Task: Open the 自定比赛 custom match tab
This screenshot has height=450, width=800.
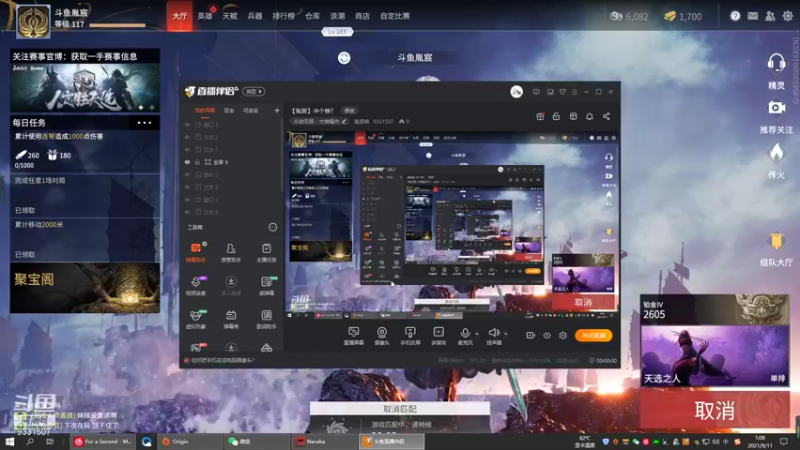Action: pos(395,16)
